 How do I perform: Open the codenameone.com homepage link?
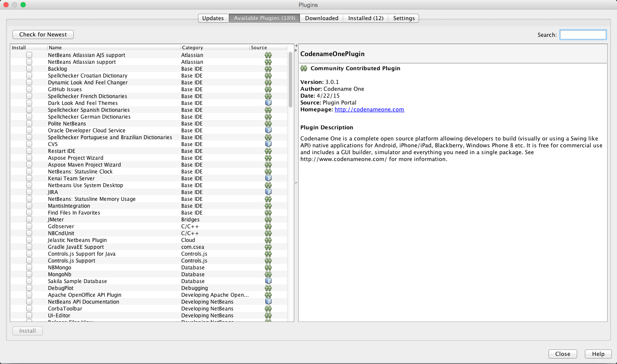coord(369,110)
